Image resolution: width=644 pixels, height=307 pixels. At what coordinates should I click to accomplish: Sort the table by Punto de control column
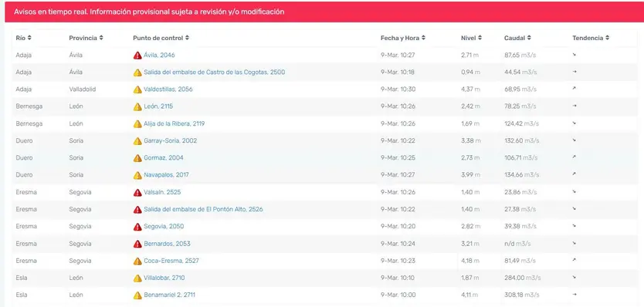pyautogui.click(x=161, y=38)
